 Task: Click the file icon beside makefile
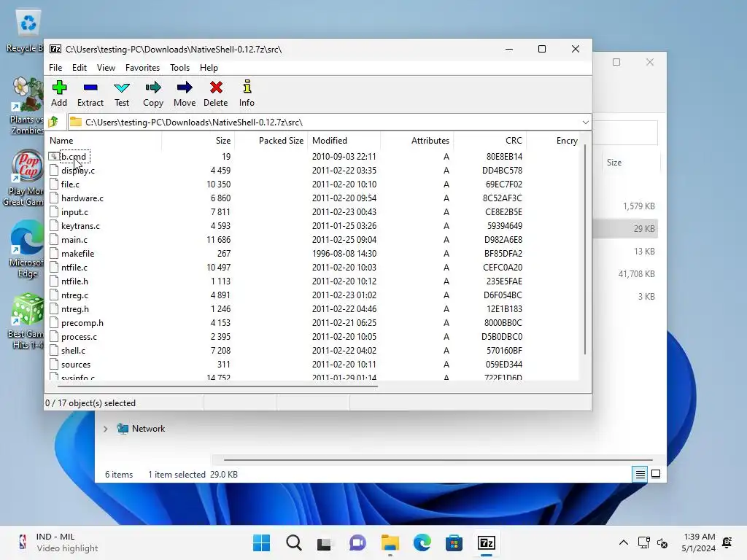click(x=54, y=253)
